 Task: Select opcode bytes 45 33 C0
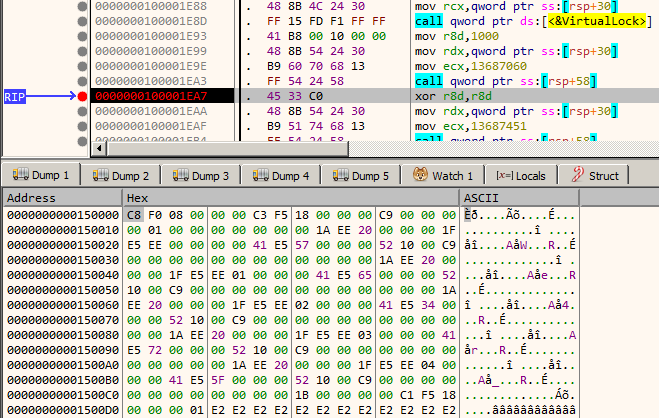(x=295, y=96)
